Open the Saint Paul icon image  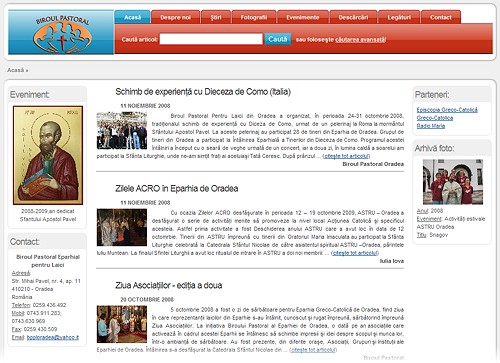pyautogui.click(x=48, y=155)
